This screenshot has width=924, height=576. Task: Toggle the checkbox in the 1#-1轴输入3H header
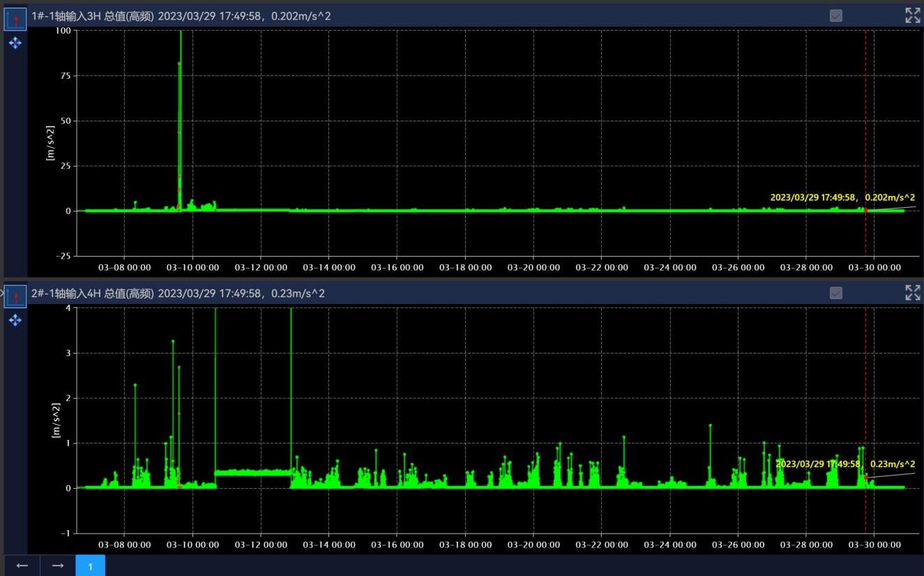pyautogui.click(x=836, y=15)
